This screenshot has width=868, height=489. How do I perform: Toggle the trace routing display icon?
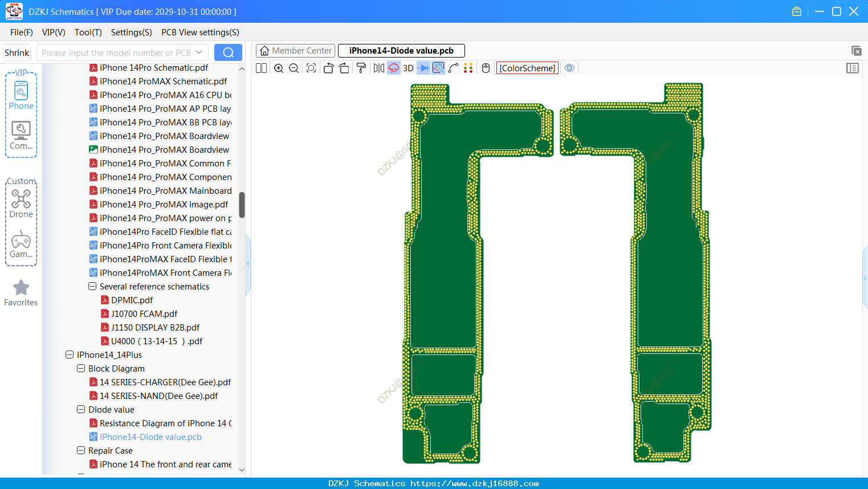(438, 68)
